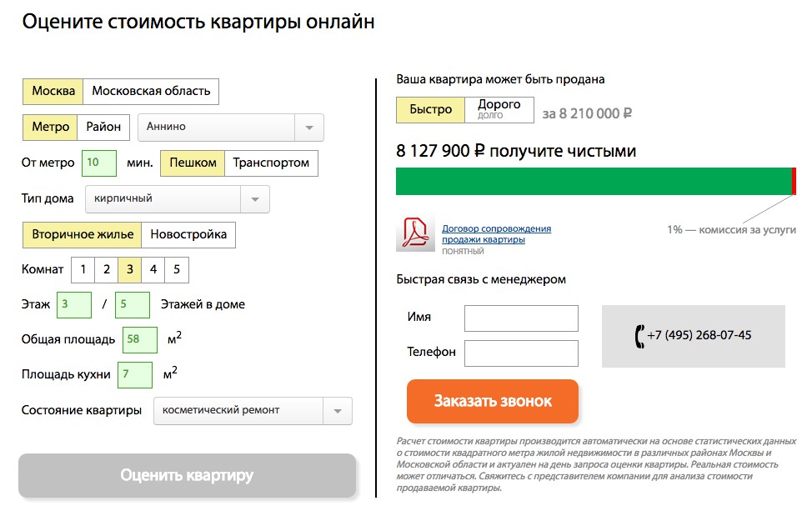Click the phone handset icon
The height and width of the screenshot is (511, 812).
639,336
